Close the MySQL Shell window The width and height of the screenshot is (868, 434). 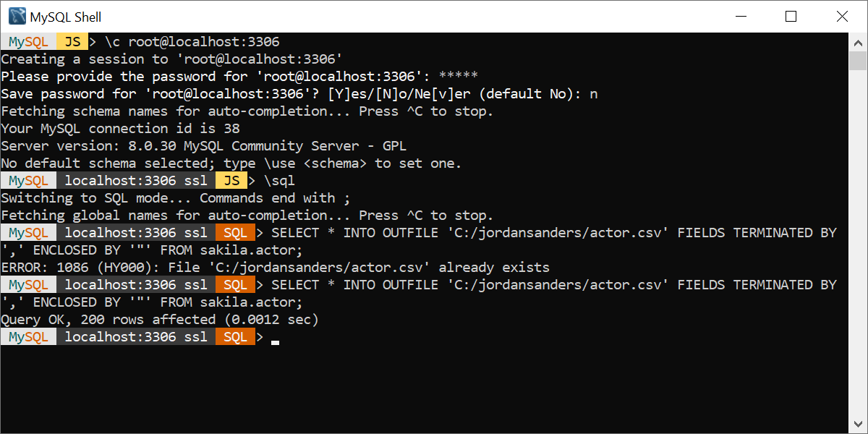click(x=838, y=16)
